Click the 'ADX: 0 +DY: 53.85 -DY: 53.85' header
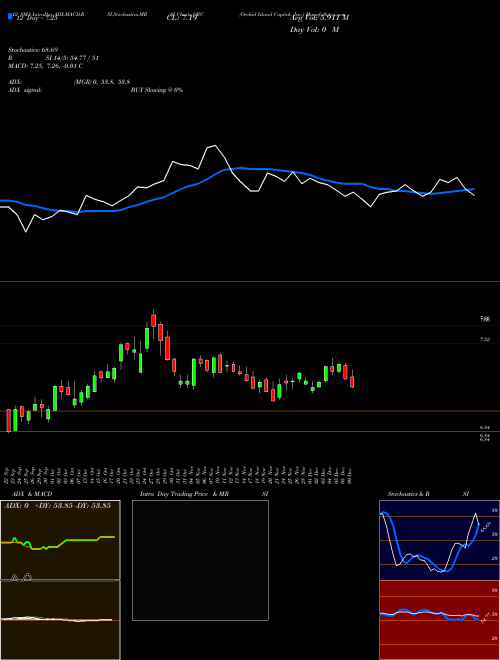Viewport: 500px width, 660px height. (x=57, y=505)
